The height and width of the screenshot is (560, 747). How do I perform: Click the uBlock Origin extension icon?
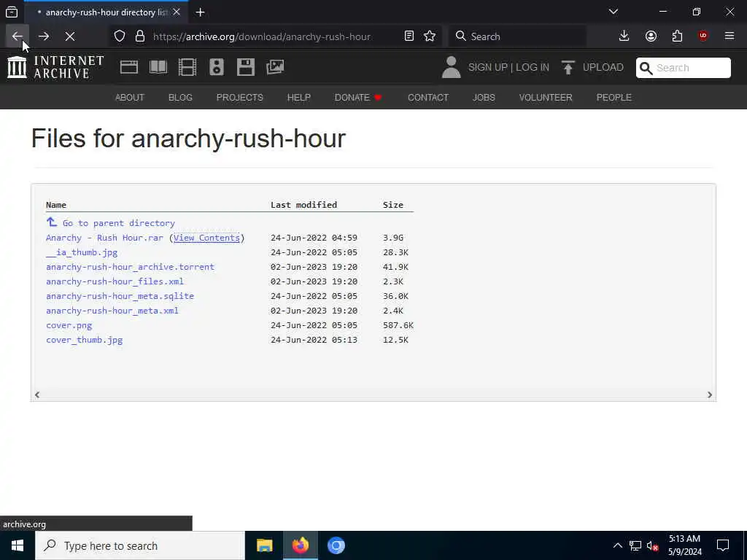coord(703,36)
